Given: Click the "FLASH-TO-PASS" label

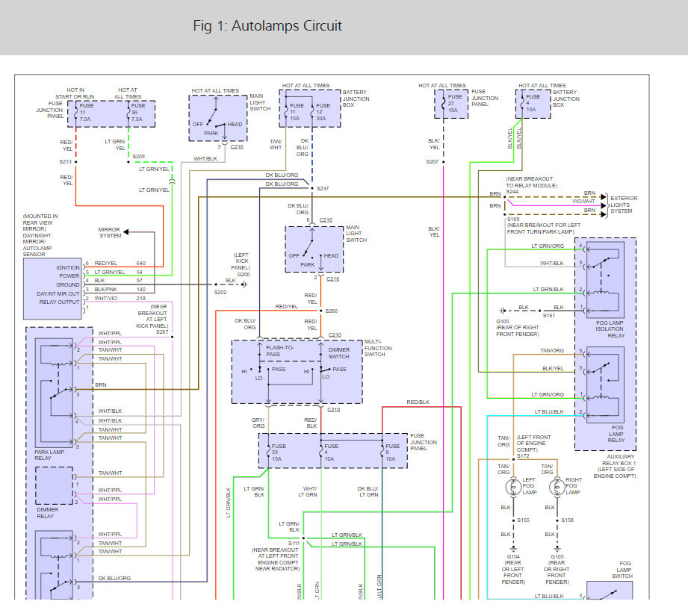Looking at the screenshot, I should pos(279,351).
